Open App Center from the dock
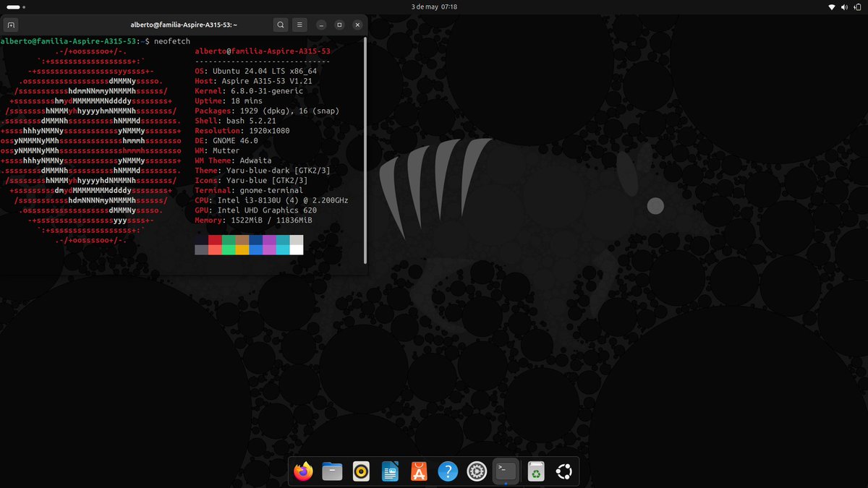The width and height of the screenshot is (868, 488). (x=419, y=472)
